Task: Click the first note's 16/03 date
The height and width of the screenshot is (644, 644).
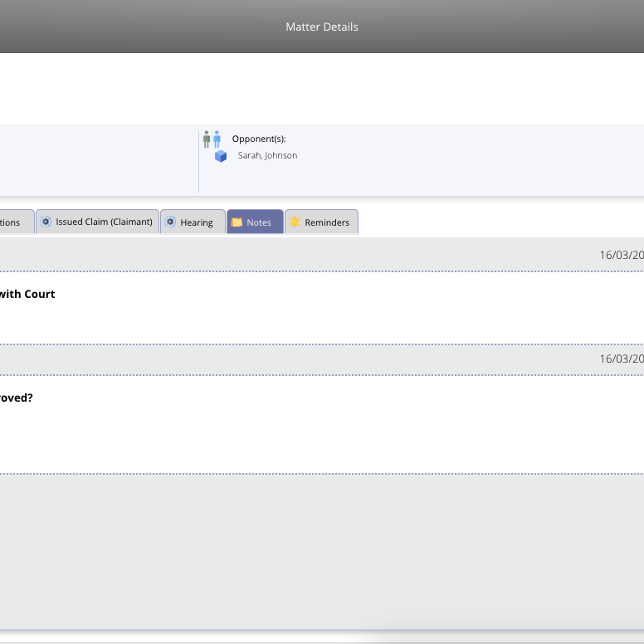Action: tap(622, 255)
